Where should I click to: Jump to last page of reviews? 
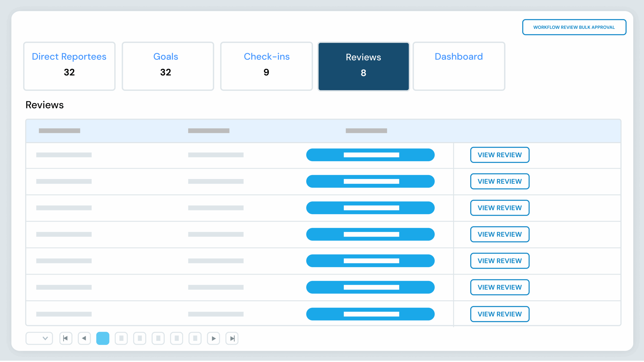click(232, 338)
